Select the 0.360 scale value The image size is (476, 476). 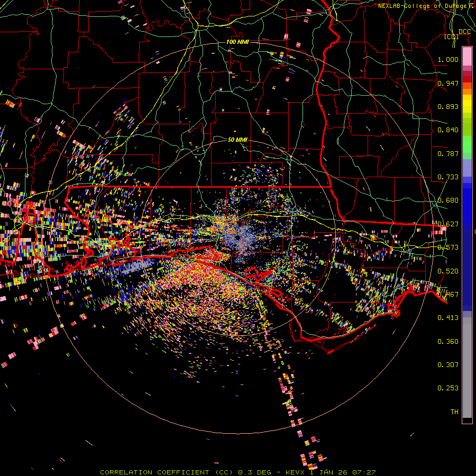pos(448,341)
